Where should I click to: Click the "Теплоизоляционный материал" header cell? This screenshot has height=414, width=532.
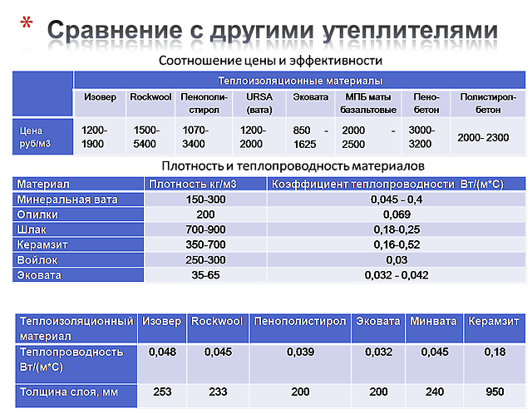76,328
